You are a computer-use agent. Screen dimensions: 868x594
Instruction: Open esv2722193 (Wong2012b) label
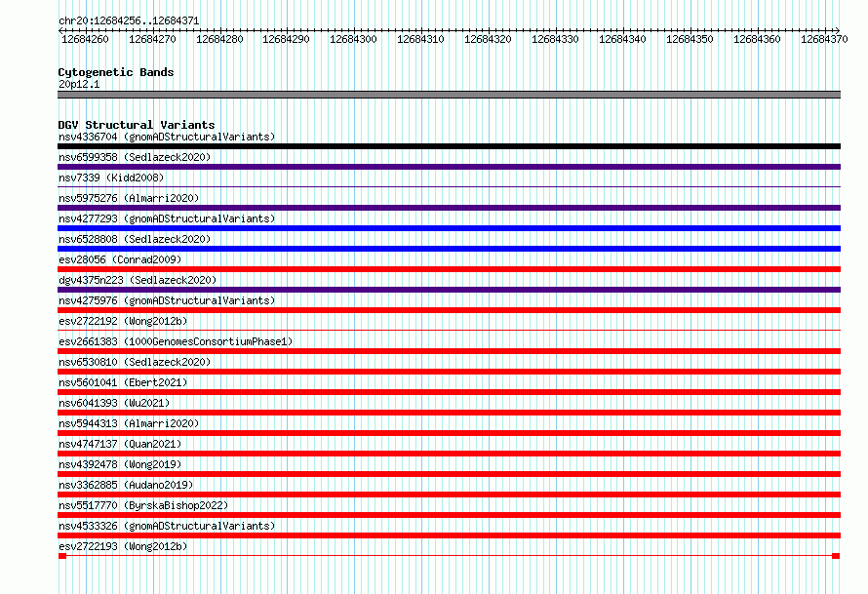(x=123, y=546)
